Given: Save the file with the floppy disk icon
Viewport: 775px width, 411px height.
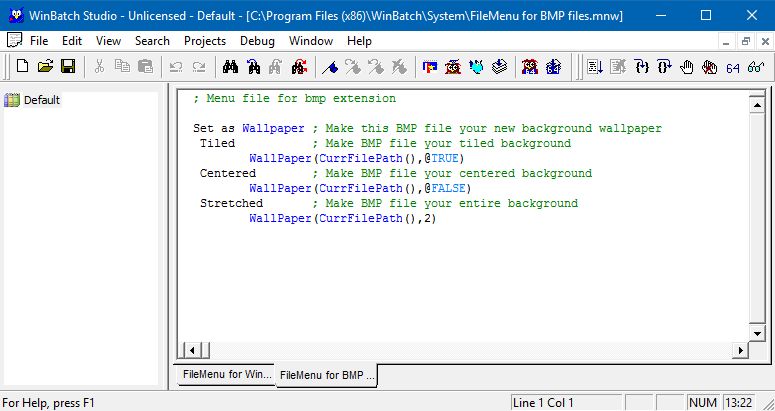Looking at the screenshot, I should [68, 66].
